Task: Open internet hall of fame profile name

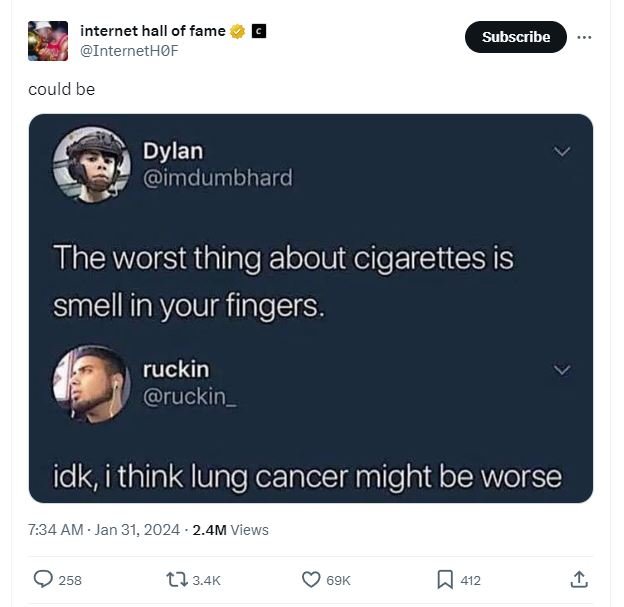Action: [x=153, y=31]
